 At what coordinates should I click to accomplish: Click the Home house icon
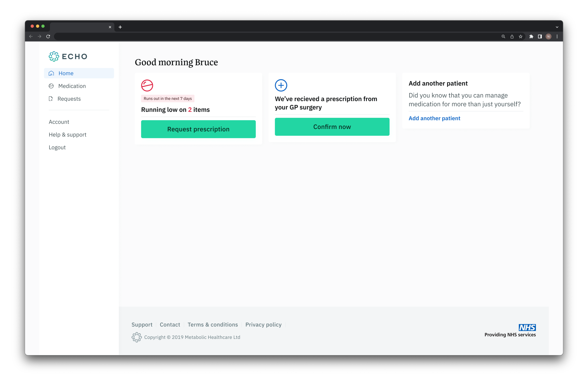tap(51, 73)
